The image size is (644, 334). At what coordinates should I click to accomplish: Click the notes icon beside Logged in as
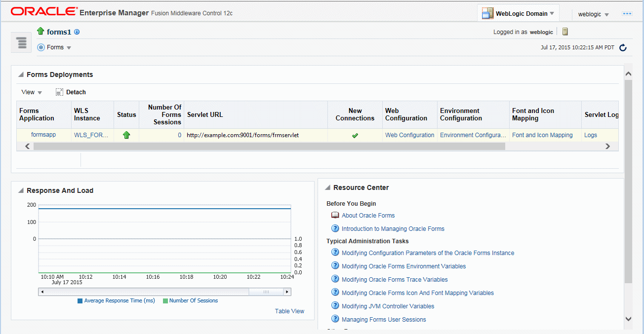click(565, 32)
